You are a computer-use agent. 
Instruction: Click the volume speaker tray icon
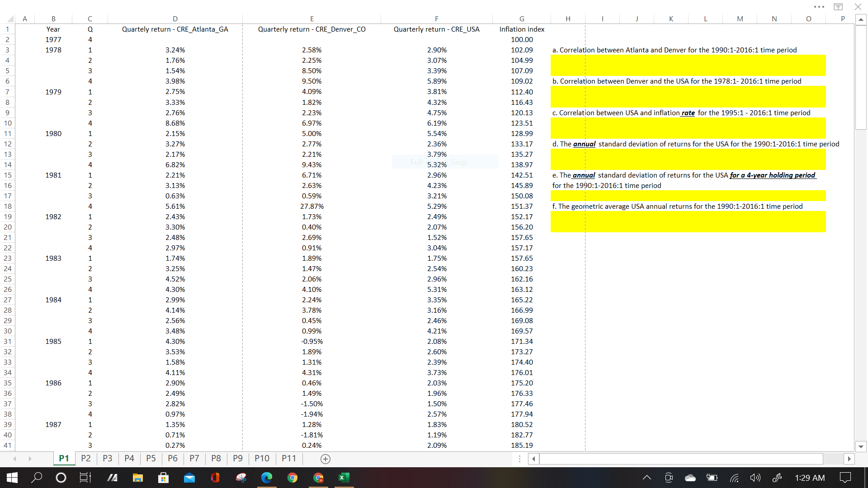[755, 478]
